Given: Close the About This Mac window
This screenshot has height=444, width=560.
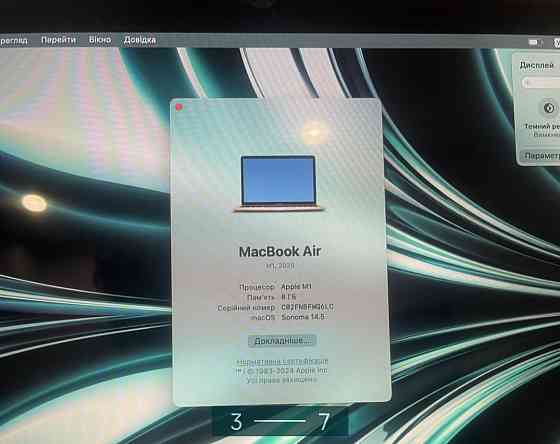Looking at the screenshot, I should (179, 107).
